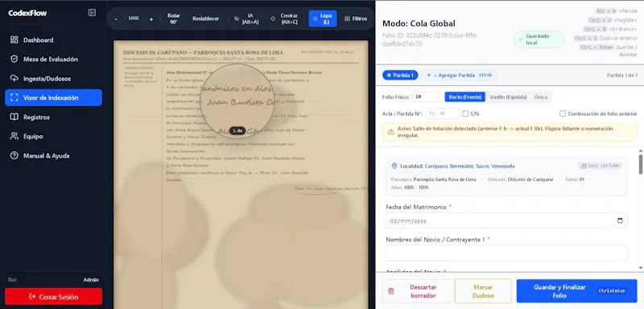Select Vuelto (Espalda) side option

(x=508, y=97)
